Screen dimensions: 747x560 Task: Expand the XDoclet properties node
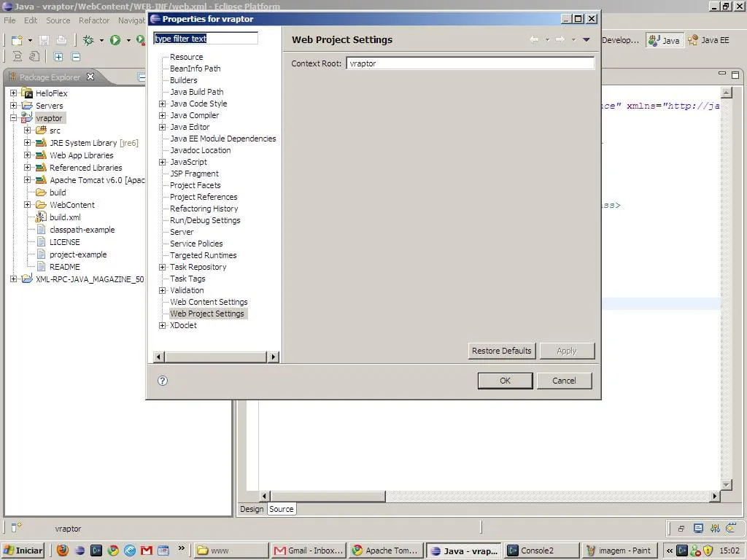coord(163,326)
